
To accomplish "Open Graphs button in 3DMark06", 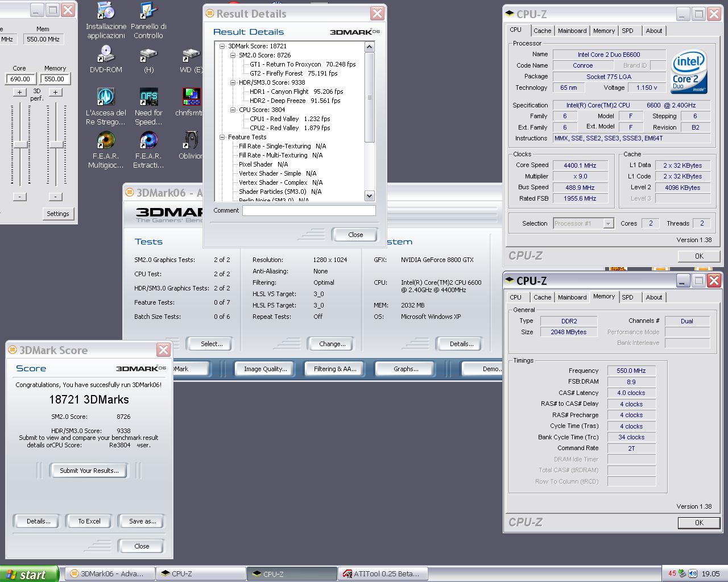I will 406,369.
